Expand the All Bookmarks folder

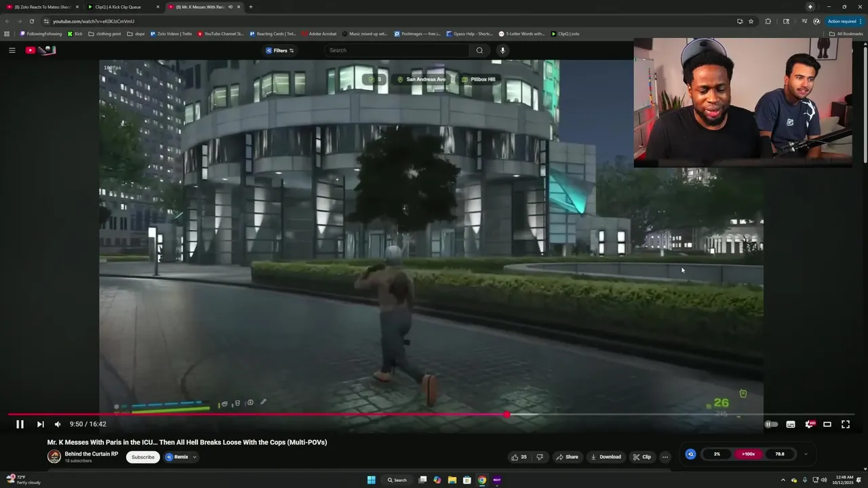(846, 33)
